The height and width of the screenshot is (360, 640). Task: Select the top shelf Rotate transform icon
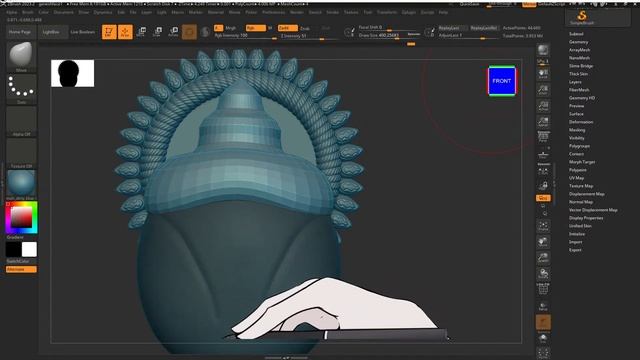[173, 32]
